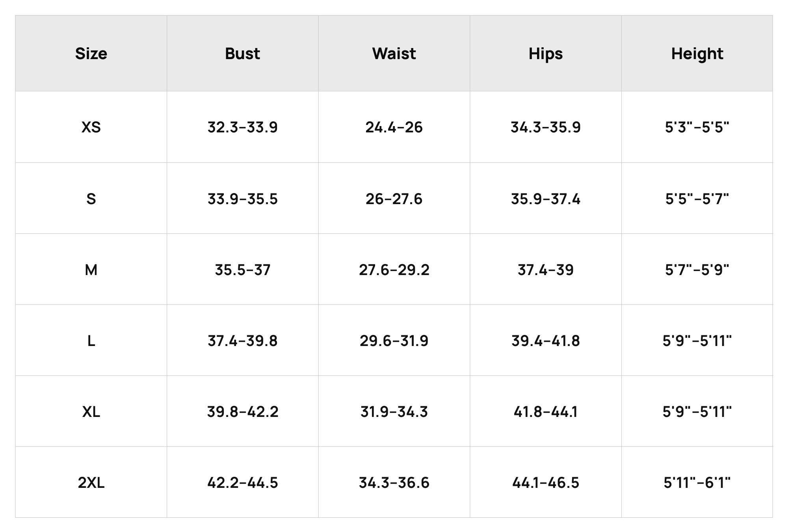The height and width of the screenshot is (532, 788).
Task: Click hips value 37.4–39
Action: click(x=546, y=270)
